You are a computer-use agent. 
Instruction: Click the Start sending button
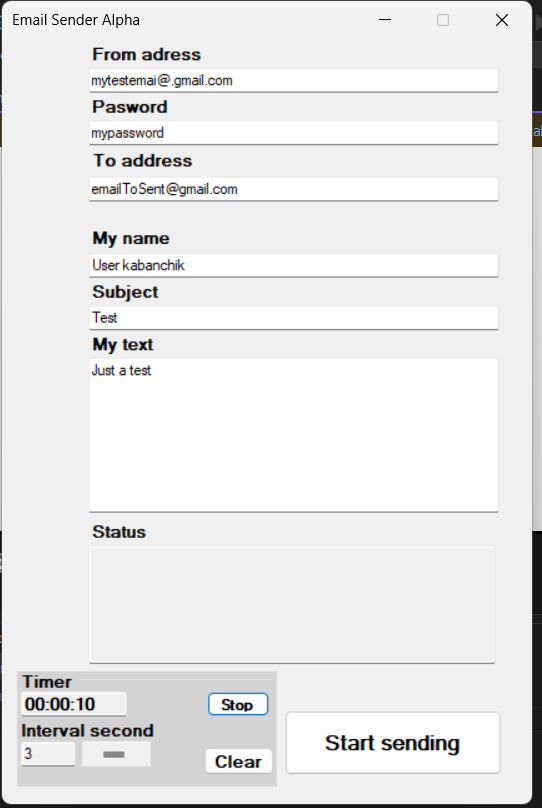[393, 743]
